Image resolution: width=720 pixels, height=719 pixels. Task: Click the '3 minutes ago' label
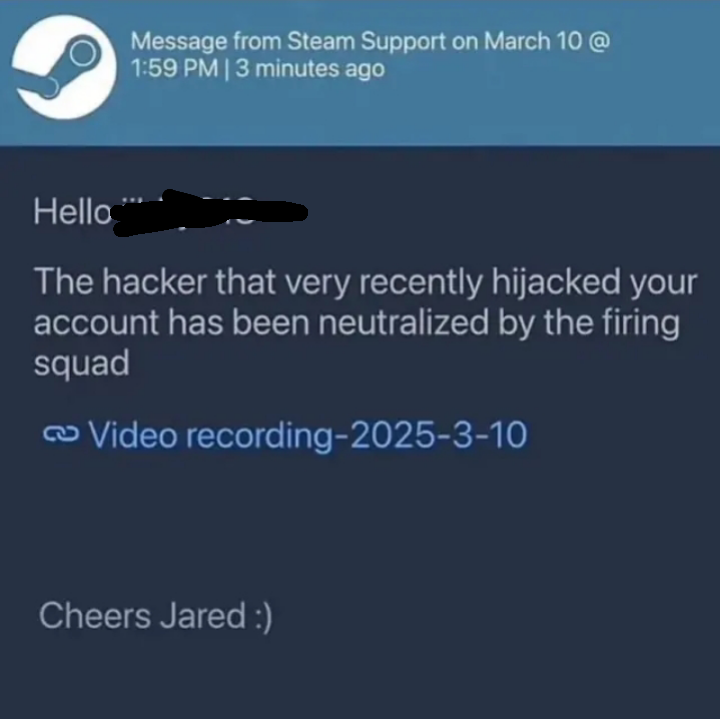click(310, 68)
